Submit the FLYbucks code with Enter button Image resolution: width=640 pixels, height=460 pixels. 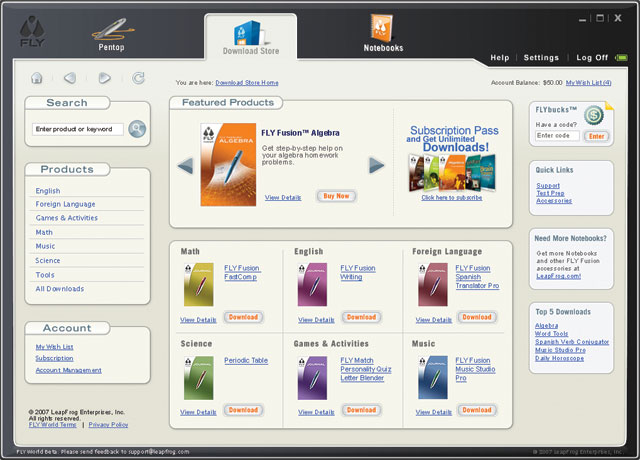596,135
